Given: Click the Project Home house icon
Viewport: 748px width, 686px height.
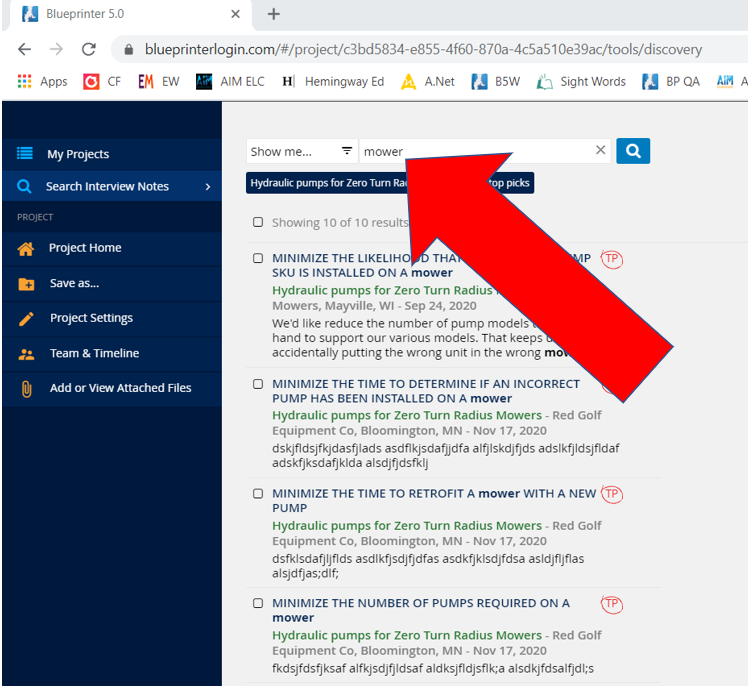Looking at the screenshot, I should point(26,249).
